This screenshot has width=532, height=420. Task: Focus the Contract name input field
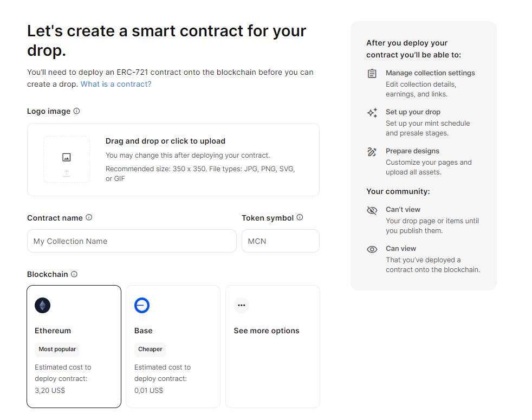[x=132, y=241]
